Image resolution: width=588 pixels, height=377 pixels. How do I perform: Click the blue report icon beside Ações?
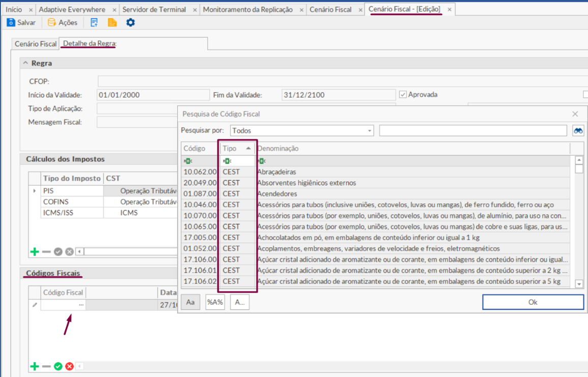tap(94, 22)
